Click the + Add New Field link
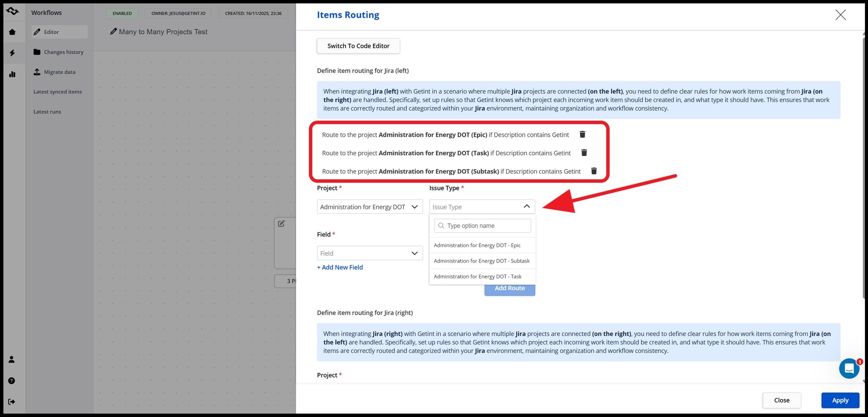This screenshot has height=417, width=868. click(x=340, y=267)
